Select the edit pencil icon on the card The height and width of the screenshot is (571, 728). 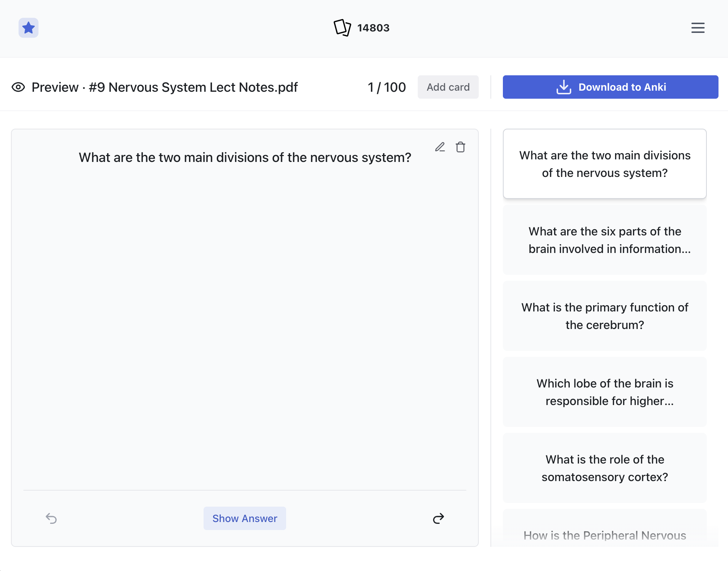(x=440, y=147)
